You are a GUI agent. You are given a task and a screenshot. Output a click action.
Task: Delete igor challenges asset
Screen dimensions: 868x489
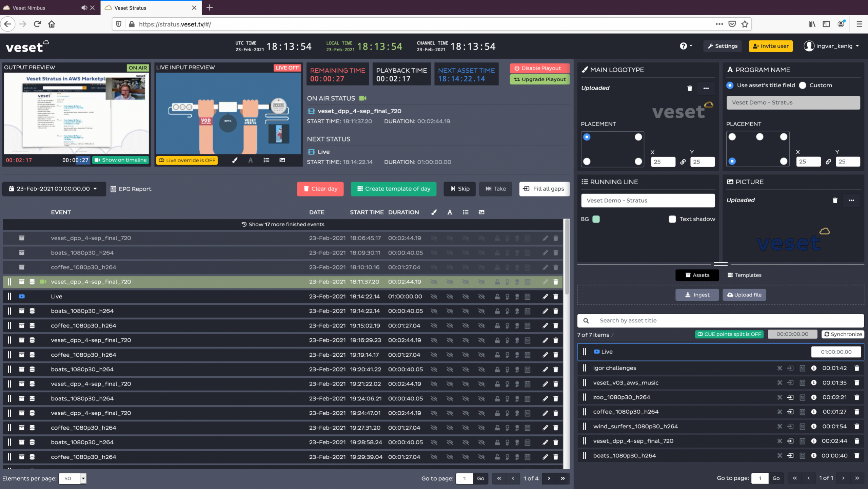[857, 368]
